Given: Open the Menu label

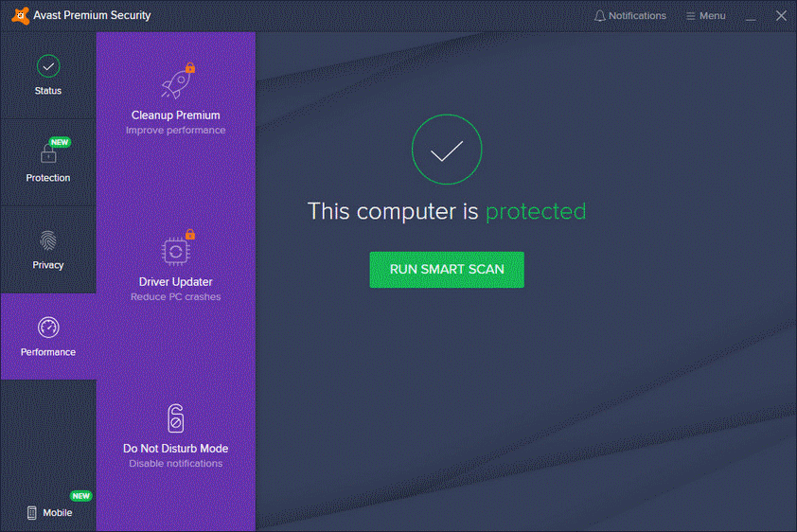Looking at the screenshot, I should point(712,16).
